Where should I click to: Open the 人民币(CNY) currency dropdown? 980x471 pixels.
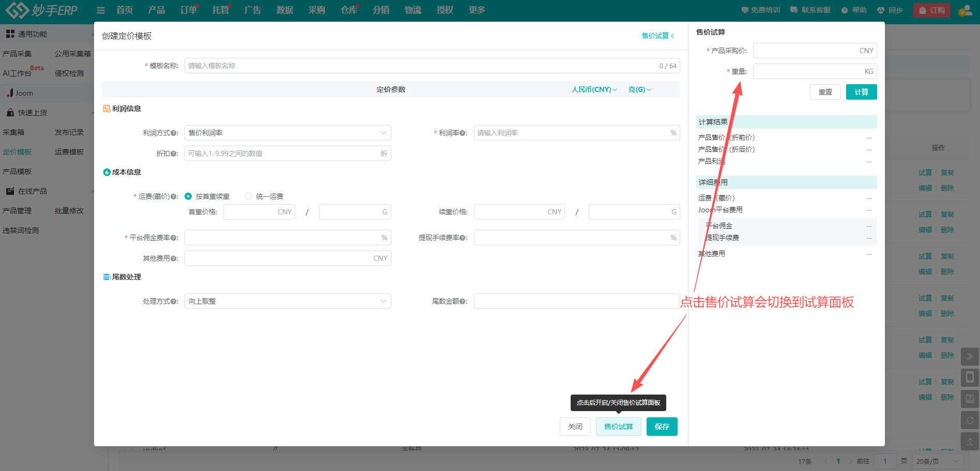point(594,89)
